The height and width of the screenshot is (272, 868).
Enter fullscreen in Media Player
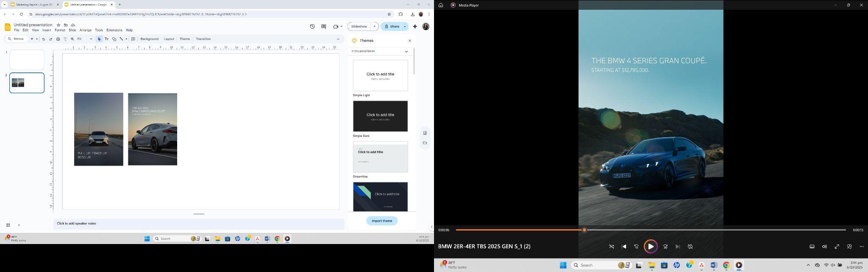pos(837,247)
